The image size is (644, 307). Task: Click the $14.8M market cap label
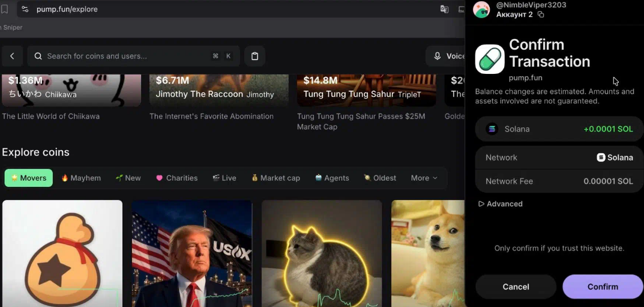click(320, 80)
